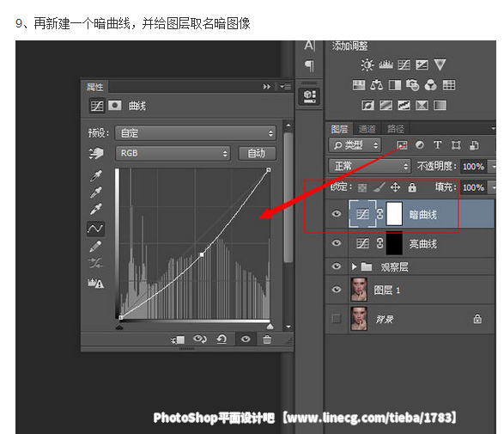Click the histogram warning icon

(96, 283)
